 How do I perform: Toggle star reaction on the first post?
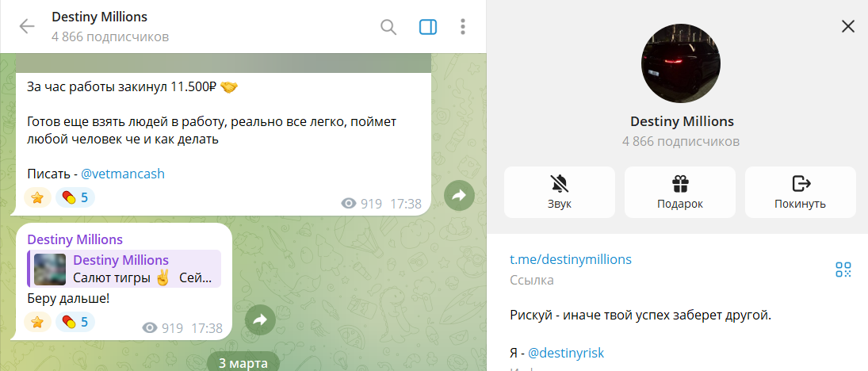(x=37, y=197)
